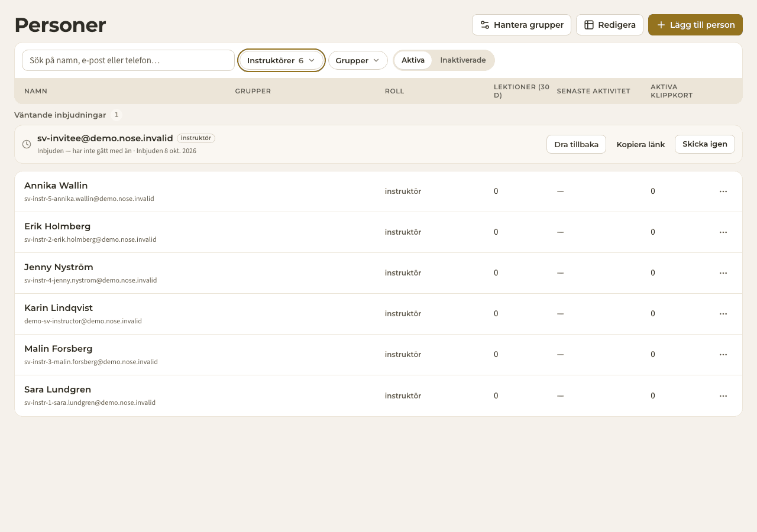Click the Redigera button
The image size is (757, 532).
[610, 25]
